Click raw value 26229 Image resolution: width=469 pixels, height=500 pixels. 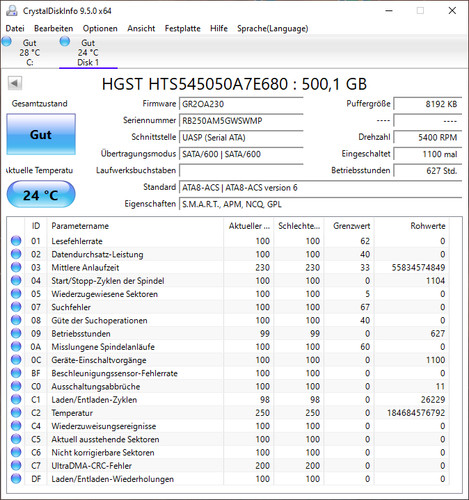point(433,399)
